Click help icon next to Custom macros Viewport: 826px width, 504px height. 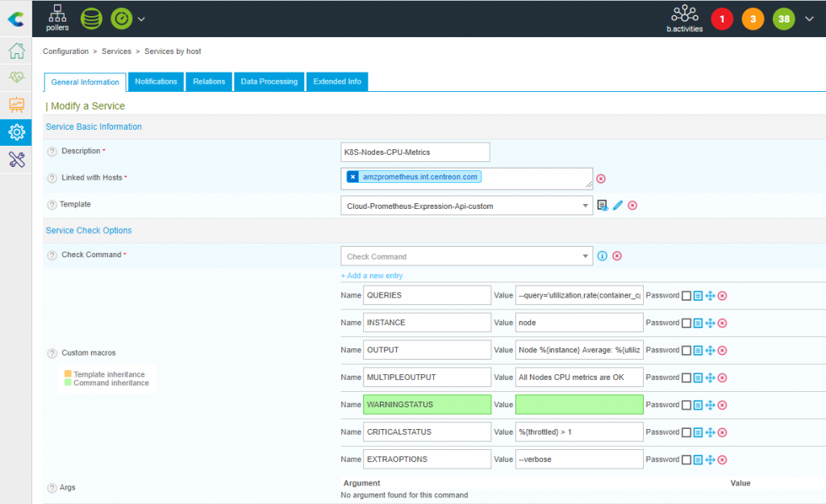[x=52, y=353]
